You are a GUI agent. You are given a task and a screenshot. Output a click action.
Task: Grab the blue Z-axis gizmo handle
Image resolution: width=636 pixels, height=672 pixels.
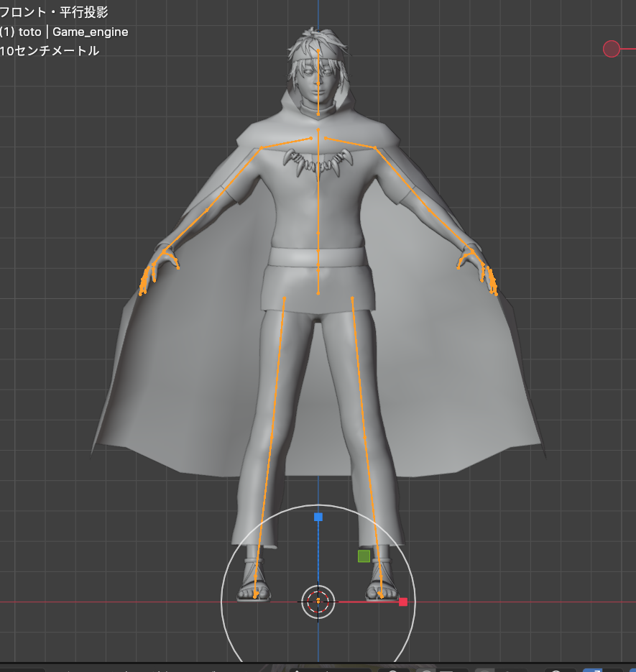[x=318, y=517]
